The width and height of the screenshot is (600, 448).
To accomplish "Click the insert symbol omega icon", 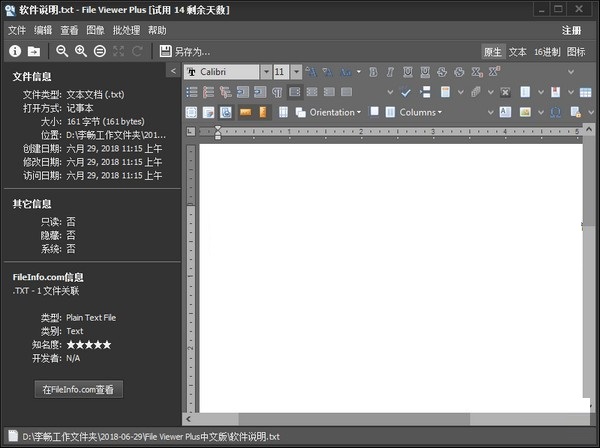I will click(x=556, y=112).
